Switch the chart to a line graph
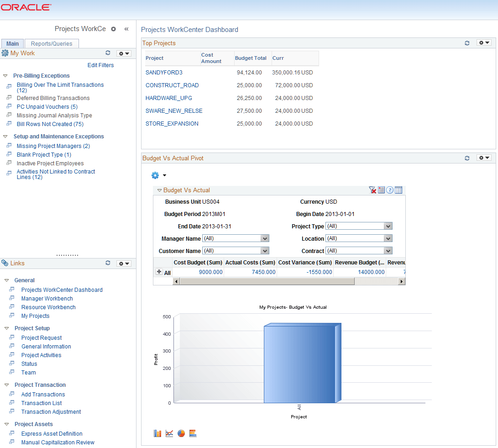498x448 pixels. [169, 433]
